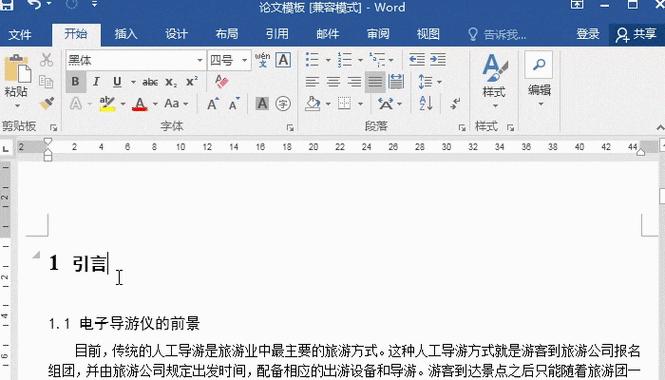665x380 pixels.
Task: Open the 文件 File tab
Action: pyautogui.click(x=20, y=34)
